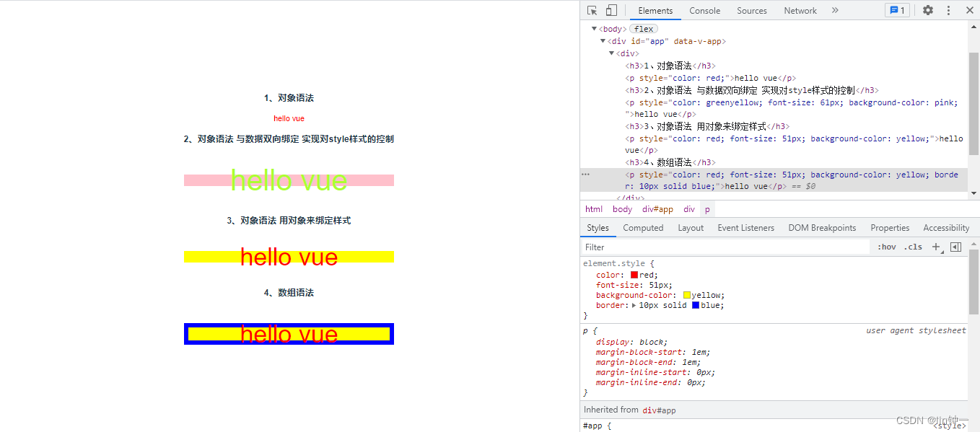
Task: Switch to the Console tab
Action: coord(704,11)
